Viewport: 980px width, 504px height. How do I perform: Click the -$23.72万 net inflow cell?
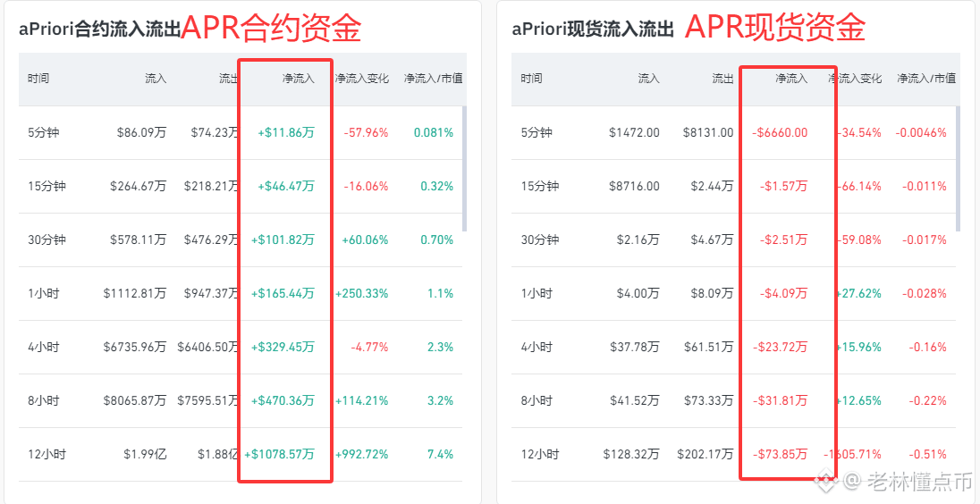coord(780,348)
